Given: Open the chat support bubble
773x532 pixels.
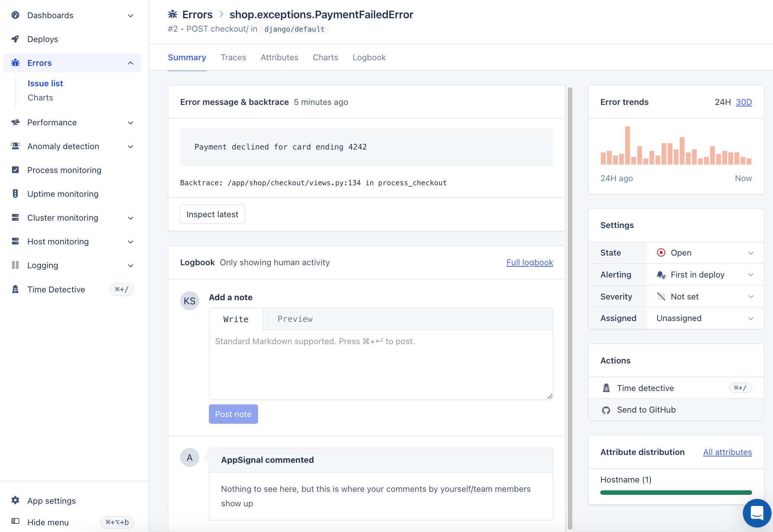Looking at the screenshot, I should coord(757,513).
